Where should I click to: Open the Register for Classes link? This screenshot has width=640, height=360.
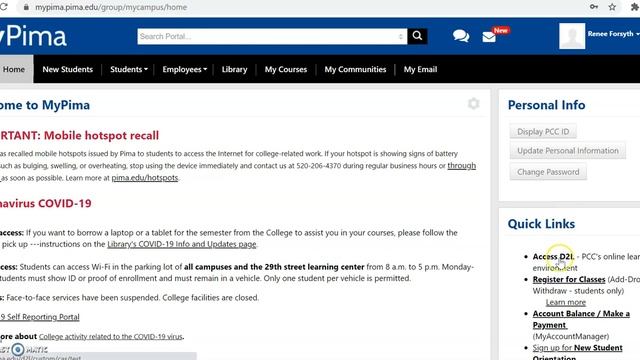[569, 280]
